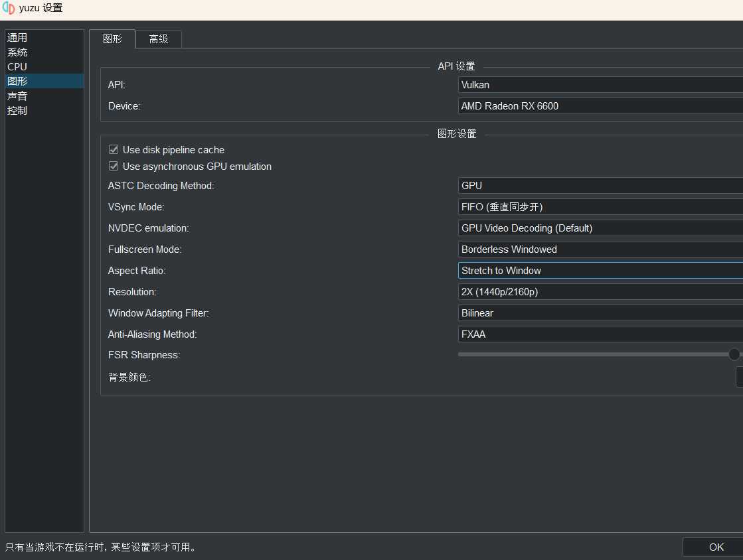
Task: Open the Resolution dropdown showing 2X
Action: [x=598, y=291]
